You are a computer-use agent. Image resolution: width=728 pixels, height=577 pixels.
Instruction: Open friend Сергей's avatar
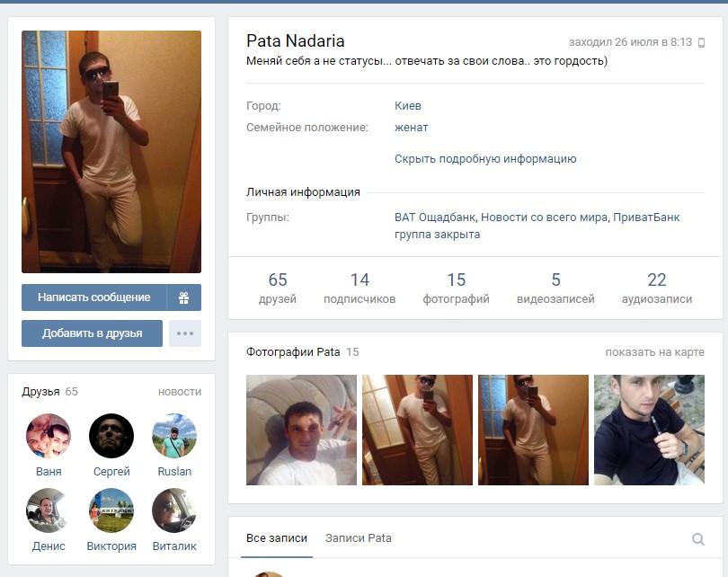(111, 436)
